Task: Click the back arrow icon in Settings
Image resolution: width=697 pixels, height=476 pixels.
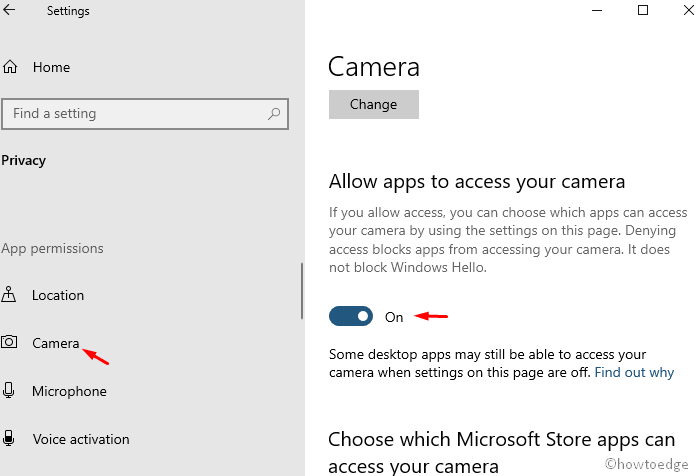Action: click(9, 10)
